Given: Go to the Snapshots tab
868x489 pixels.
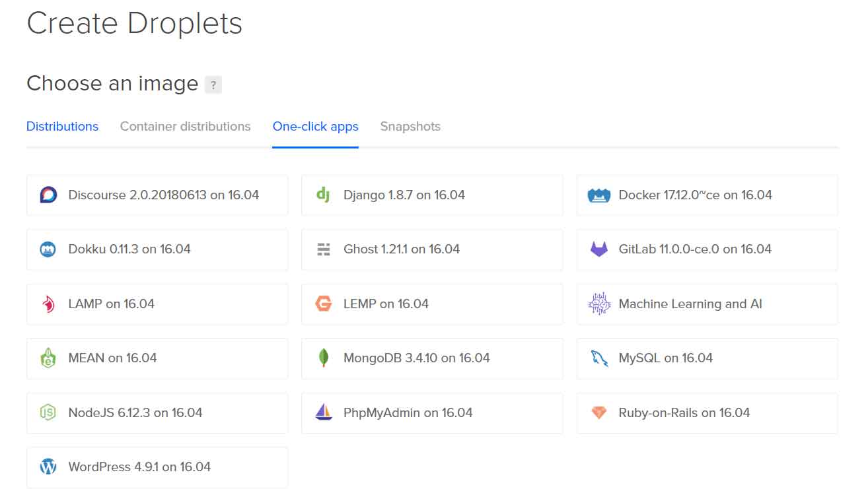Looking at the screenshot, I should coord(410,126).
